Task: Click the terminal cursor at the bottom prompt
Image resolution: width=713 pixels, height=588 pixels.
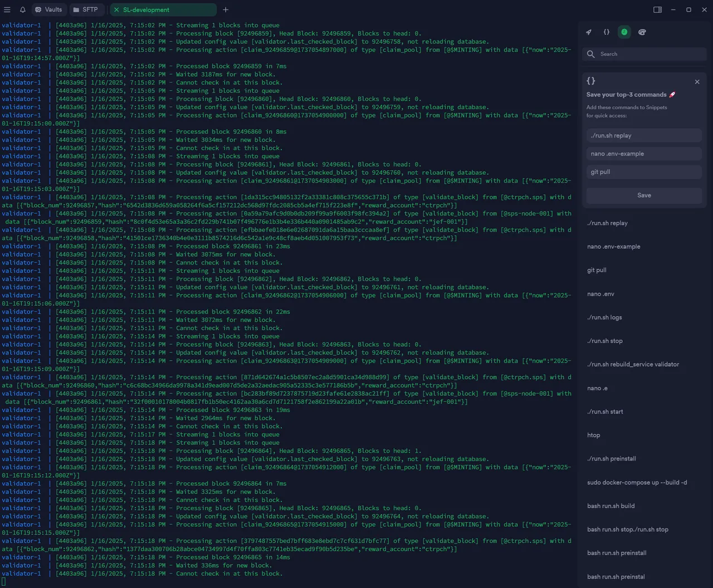Action: (x=3, y=582)
